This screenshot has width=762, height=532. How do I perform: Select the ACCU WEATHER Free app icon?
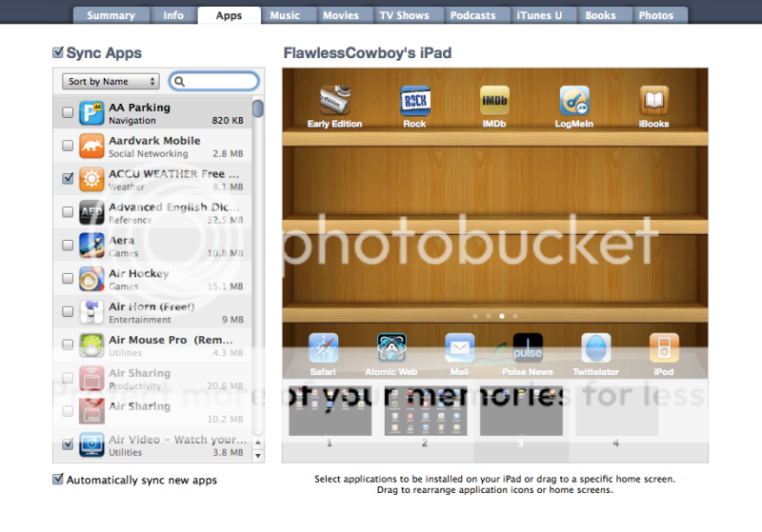(x=91, y=179)
